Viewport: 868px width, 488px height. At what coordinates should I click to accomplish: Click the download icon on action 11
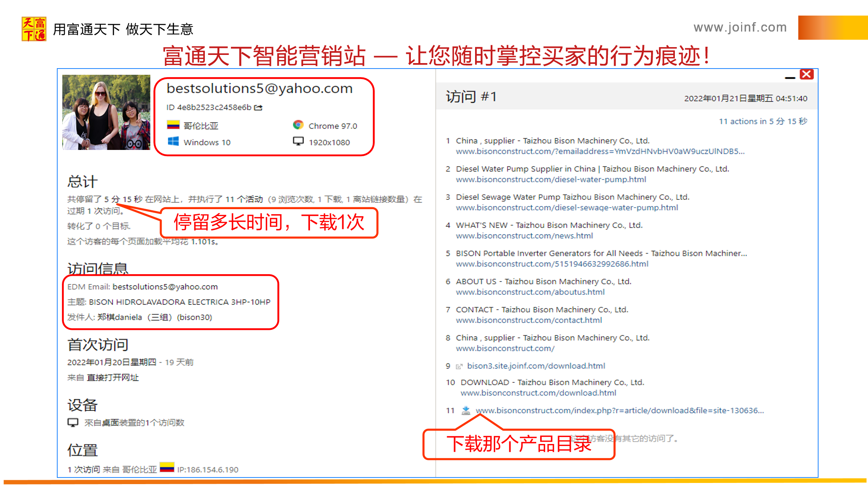pyautogui.click(x=466, y=410)
